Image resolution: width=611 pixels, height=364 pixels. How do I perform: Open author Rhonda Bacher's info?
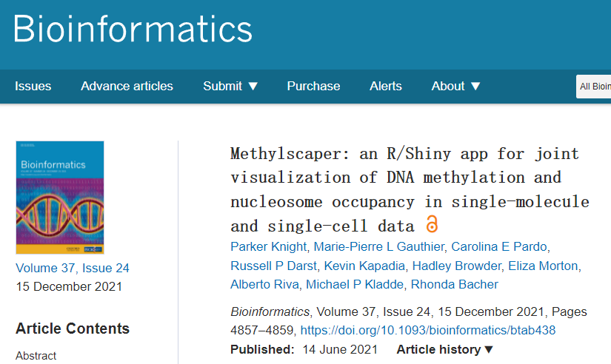point(454,284)
